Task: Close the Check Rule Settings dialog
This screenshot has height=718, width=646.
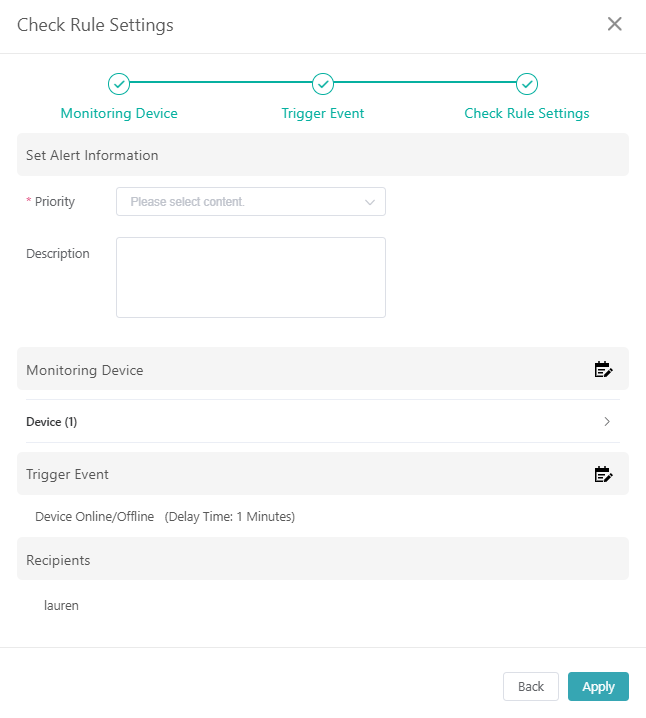Action: (615, 25)
